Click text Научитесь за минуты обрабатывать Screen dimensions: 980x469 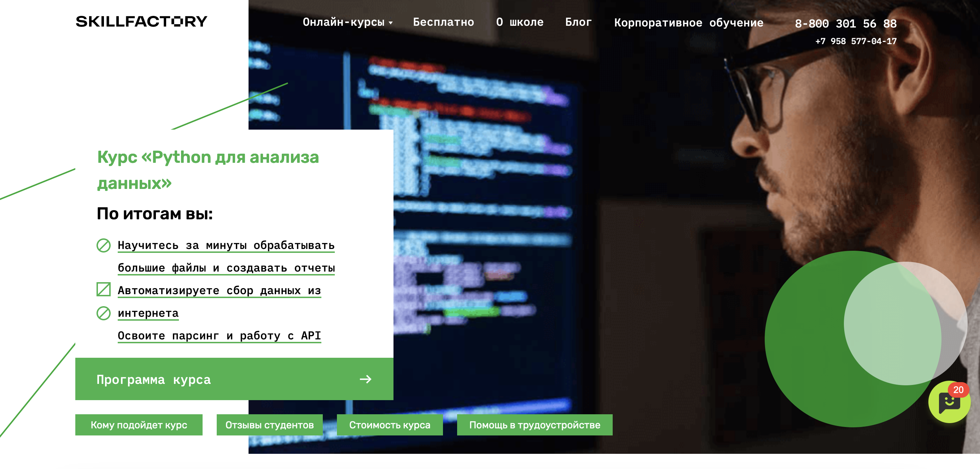(x=226, y=245)
